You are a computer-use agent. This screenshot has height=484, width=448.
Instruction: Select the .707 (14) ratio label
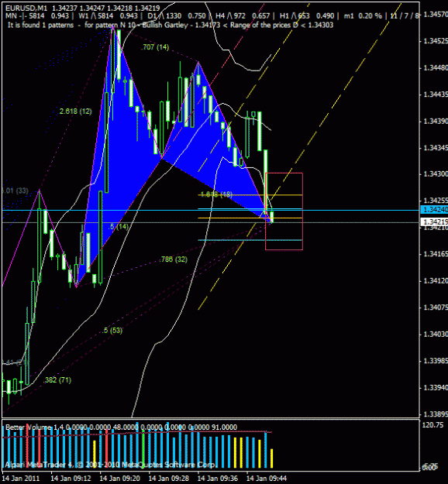click(155, 47)
